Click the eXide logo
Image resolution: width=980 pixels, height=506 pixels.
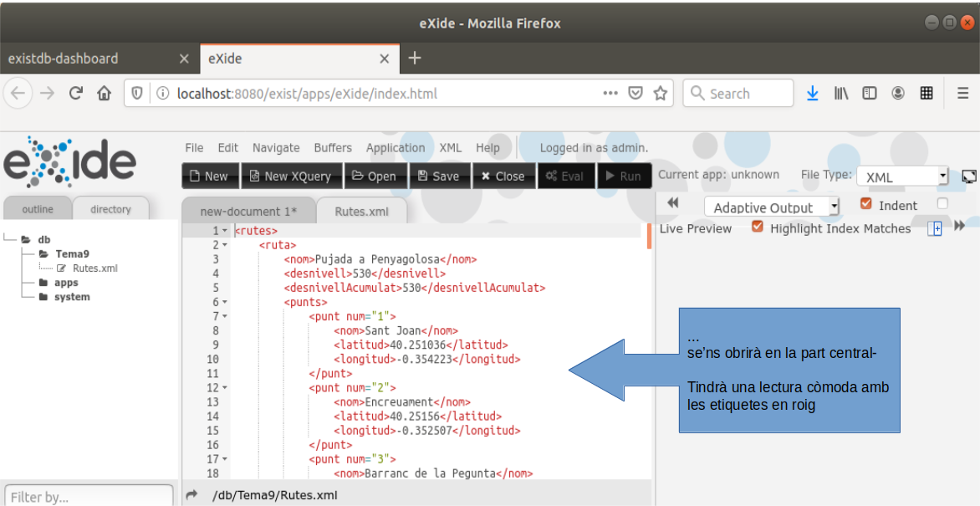pos(69,161)
